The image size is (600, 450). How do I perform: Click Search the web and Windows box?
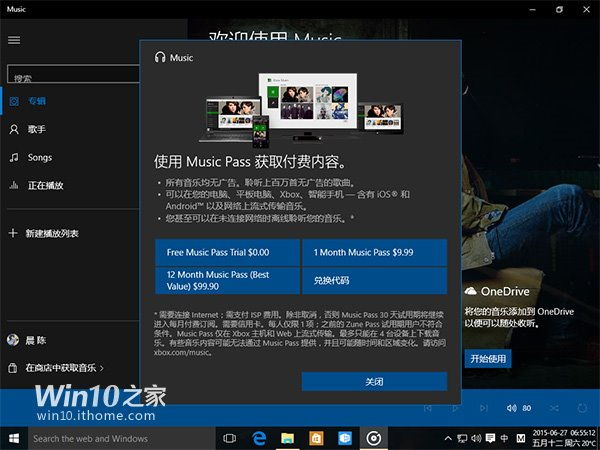[121, 439]
